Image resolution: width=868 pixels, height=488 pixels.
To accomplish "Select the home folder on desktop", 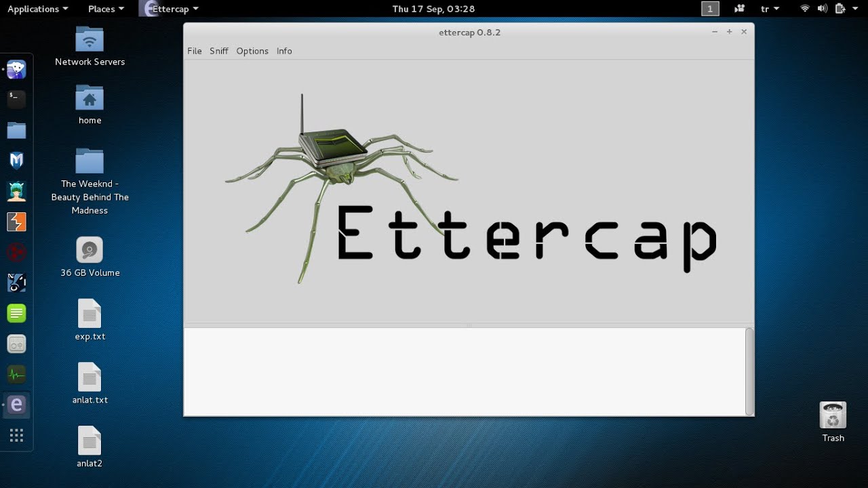I will point(90,105).
